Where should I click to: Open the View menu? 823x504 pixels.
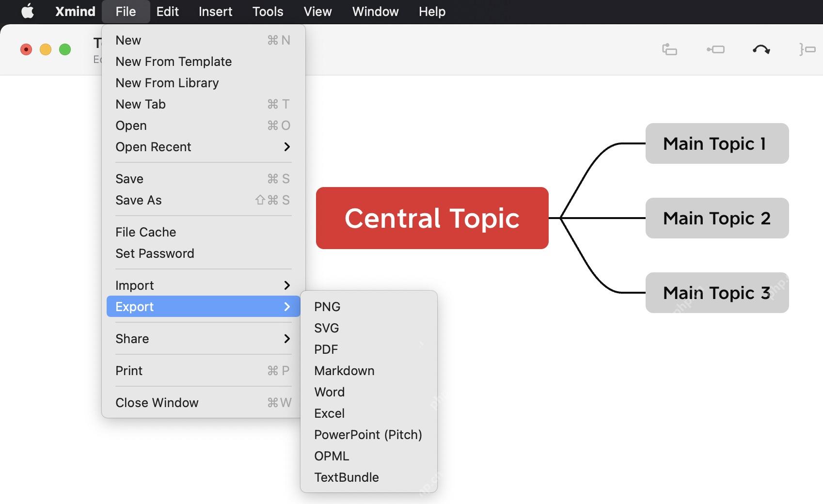[317, 11]
